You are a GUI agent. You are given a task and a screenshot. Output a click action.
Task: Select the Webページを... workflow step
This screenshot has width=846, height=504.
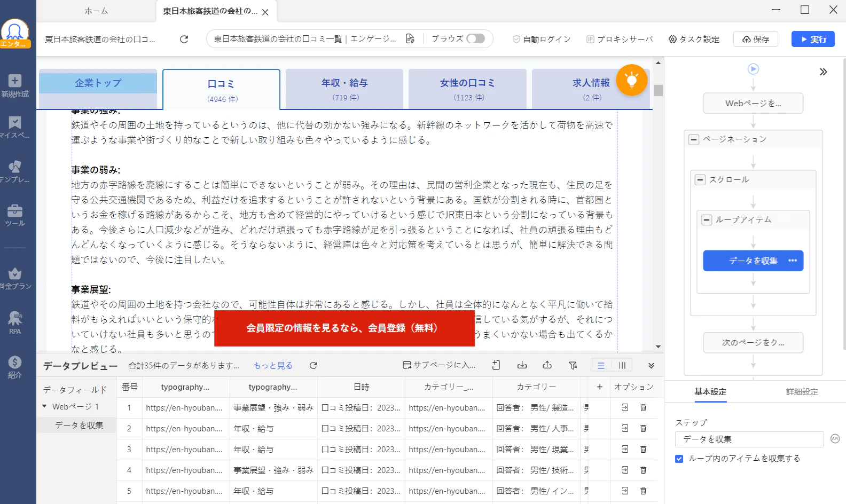[x=753, y=103]
